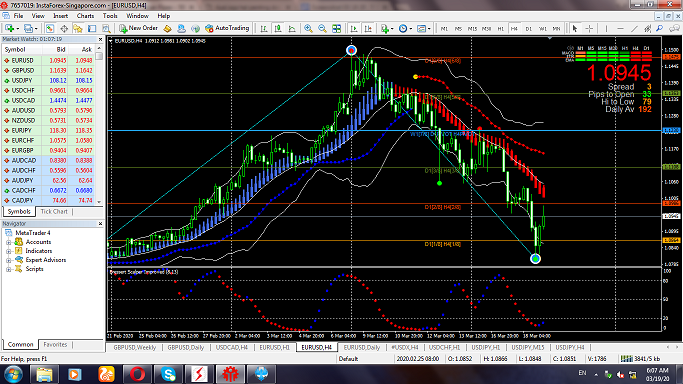Switch to Tick Chart tab
The width and height of the screenshot is (683, 384).
54,212
